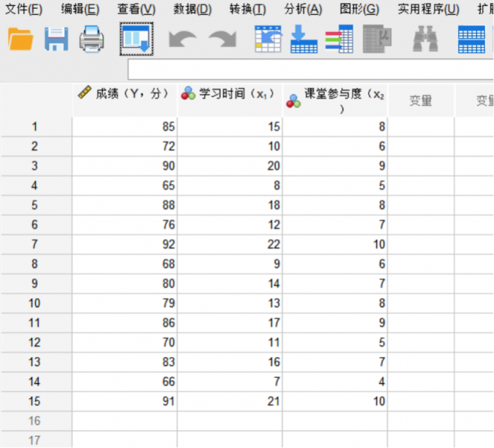Open the 图形(G) menu

359,9
